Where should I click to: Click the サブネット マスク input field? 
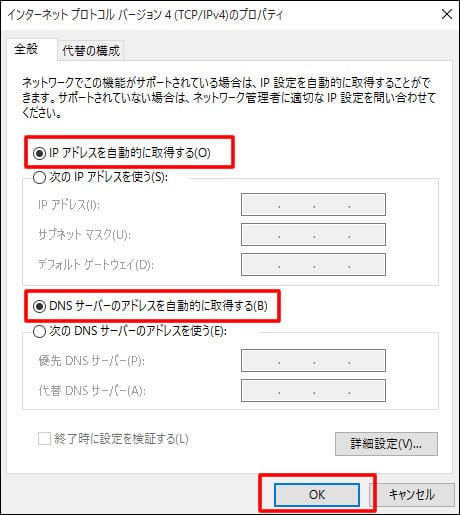point(313,235)
